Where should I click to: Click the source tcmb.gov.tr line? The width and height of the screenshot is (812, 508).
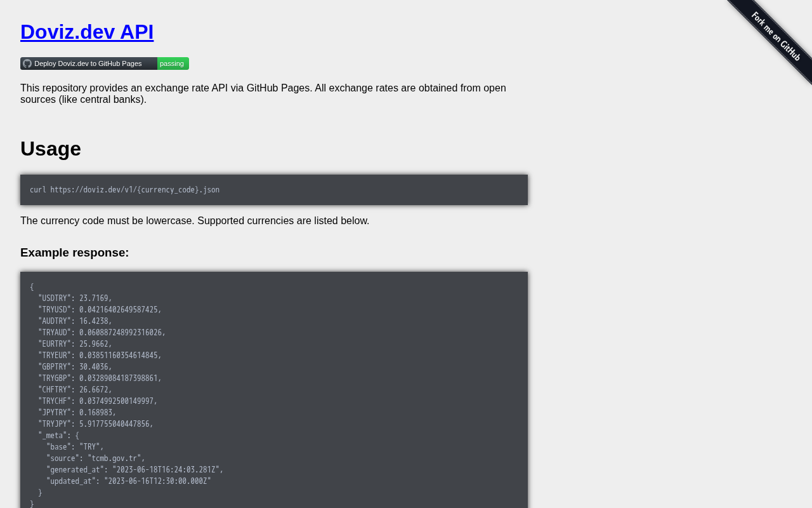[x=95, y=458]
